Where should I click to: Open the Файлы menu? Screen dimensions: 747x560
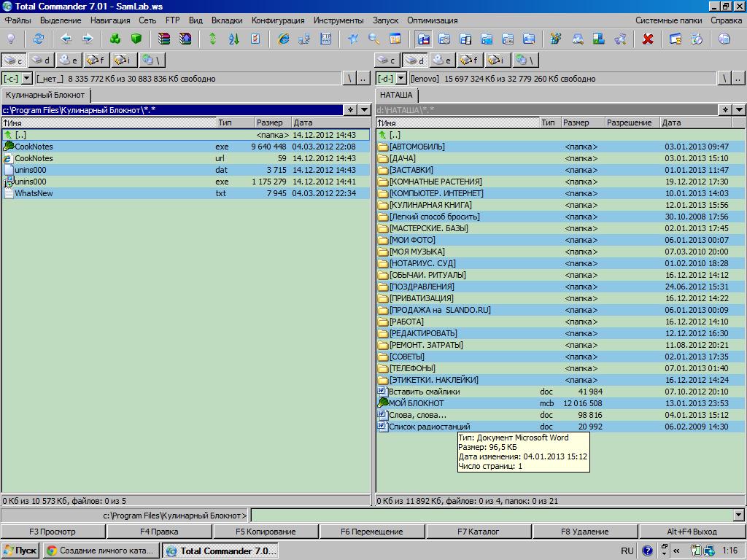[18, 20]
